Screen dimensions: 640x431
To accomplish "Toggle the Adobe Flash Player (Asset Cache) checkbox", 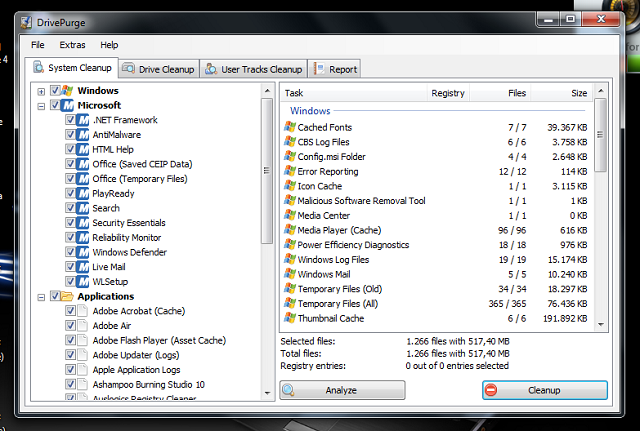I will (70, 340).
